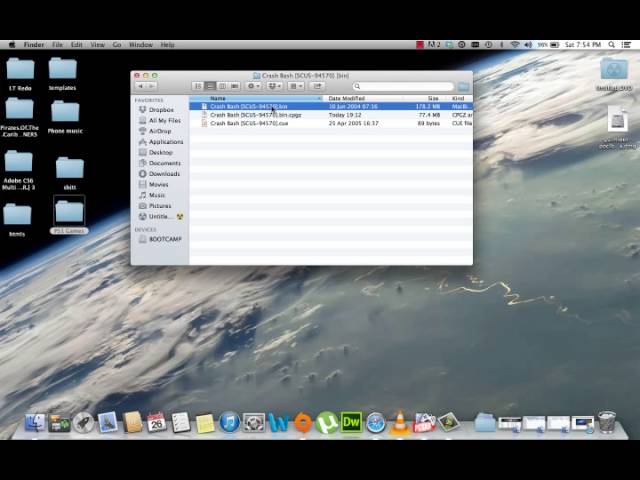Click the Time Machine menu bar icon

489,45
